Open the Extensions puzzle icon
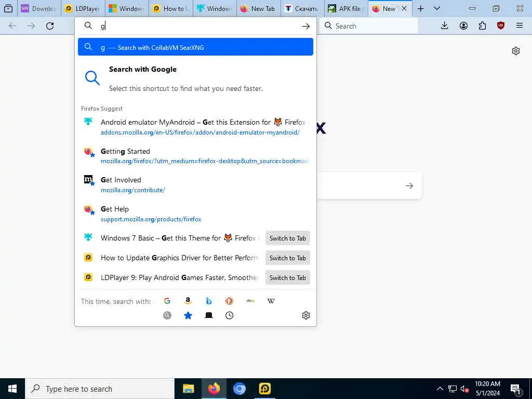Viewport: 532px width, 399px height. coord(482,26)
